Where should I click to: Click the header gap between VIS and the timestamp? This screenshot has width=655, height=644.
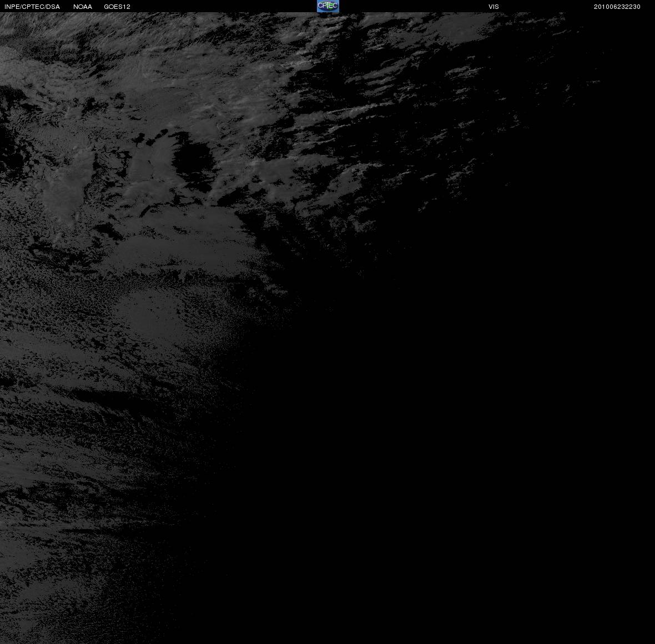click(x=546, y=6)
